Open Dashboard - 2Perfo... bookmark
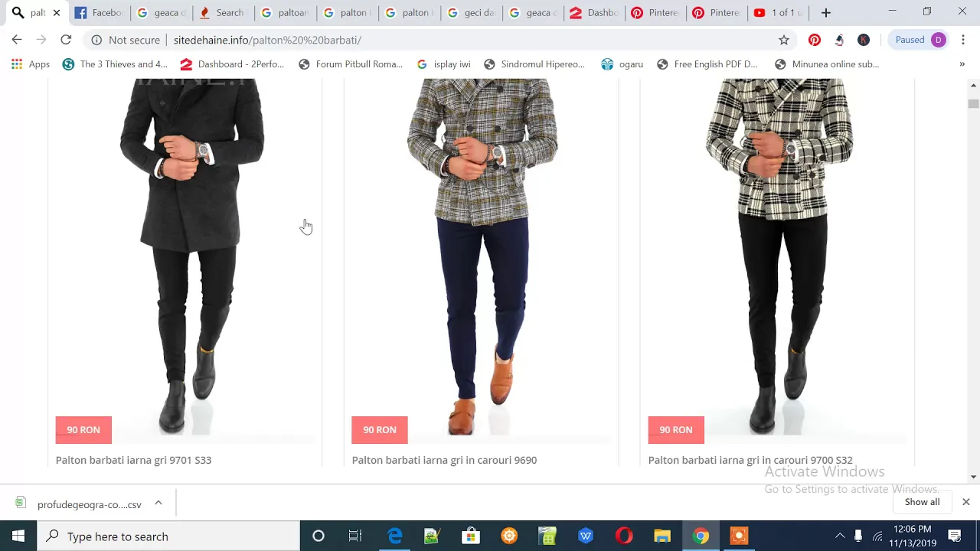Screen dimensions: 980x551 [x=231, y=64]
